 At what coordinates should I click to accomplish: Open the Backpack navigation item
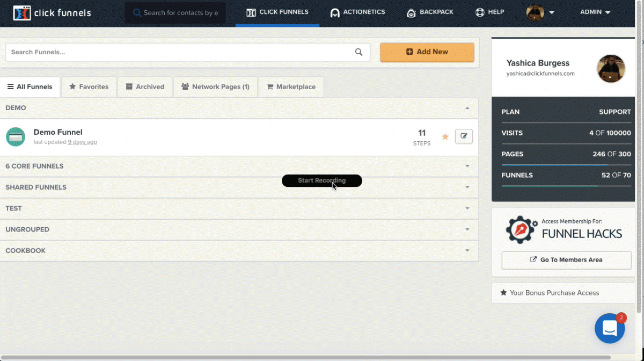click(x=430, y=12)
